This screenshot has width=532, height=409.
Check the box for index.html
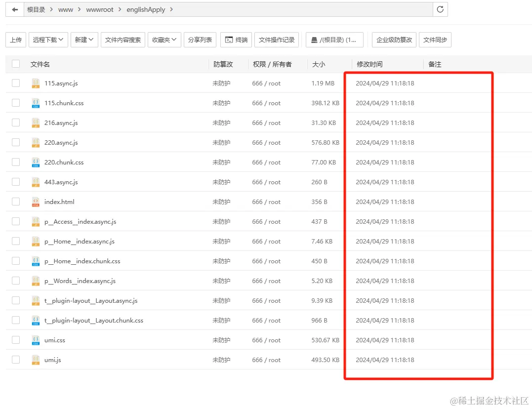pyautogui.click(x=16, y=202)
